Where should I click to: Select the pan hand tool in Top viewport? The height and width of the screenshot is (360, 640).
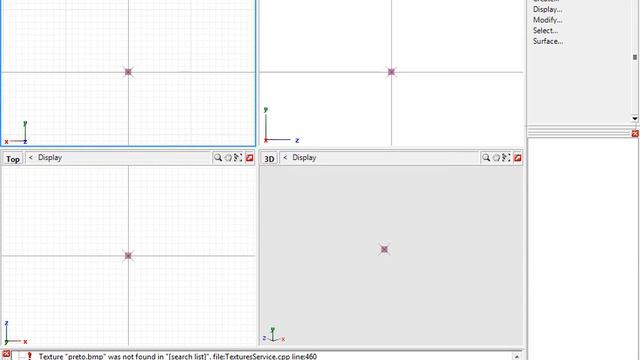pyautogui.click(x=228, y=158)
